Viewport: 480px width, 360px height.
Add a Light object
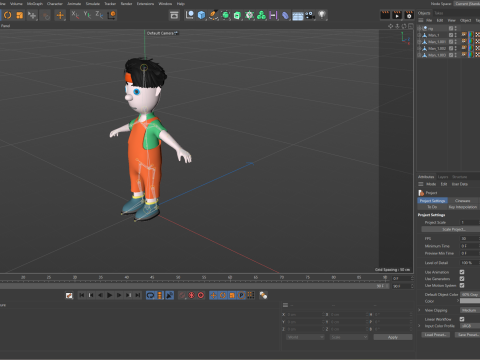(322, 15)
